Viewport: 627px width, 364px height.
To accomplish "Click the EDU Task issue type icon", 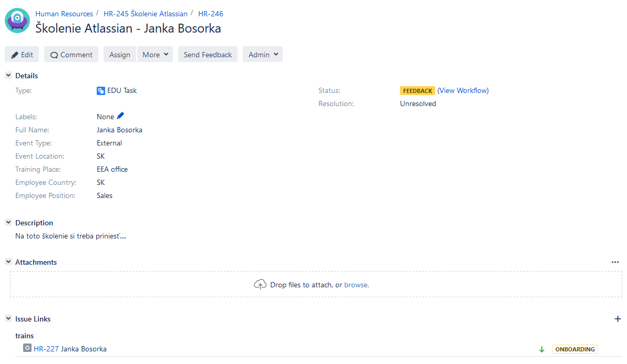I will click(100, 90).
